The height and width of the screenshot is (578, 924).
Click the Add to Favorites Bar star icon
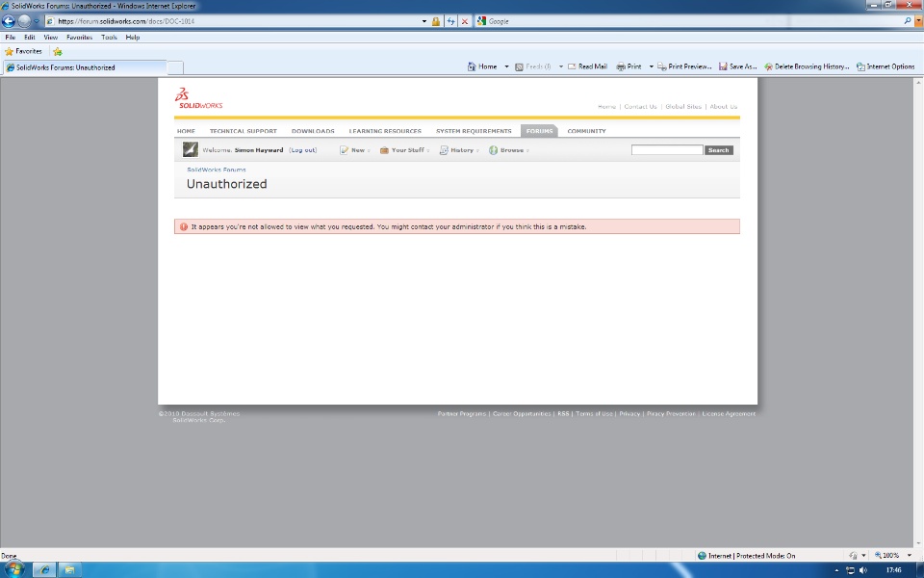58,52
